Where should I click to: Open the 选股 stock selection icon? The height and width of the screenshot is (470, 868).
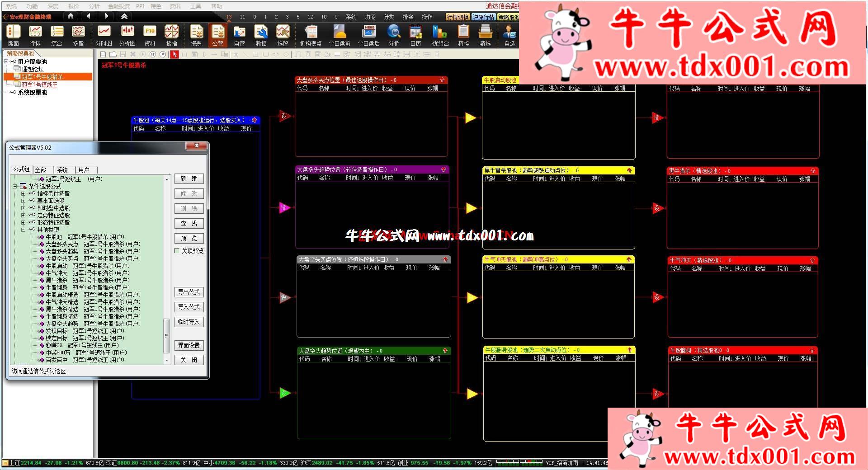(283, 35)
